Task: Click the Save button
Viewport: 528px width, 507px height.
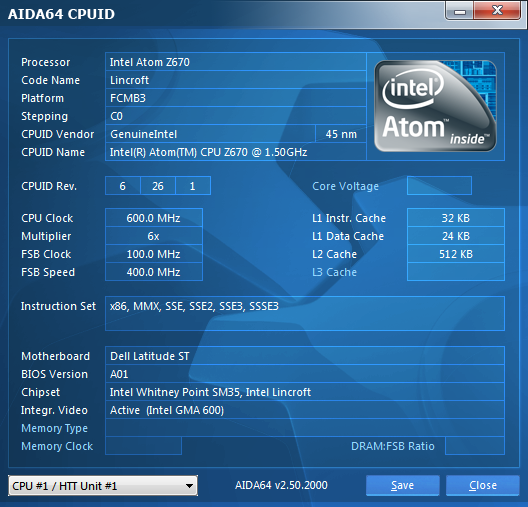Action: (x=403, y=485)
